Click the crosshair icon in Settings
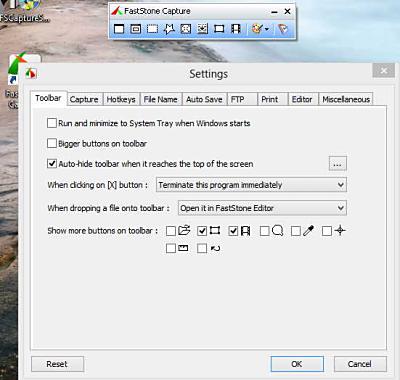The height and width of the screenshot is (380, 400). [340, 230]
